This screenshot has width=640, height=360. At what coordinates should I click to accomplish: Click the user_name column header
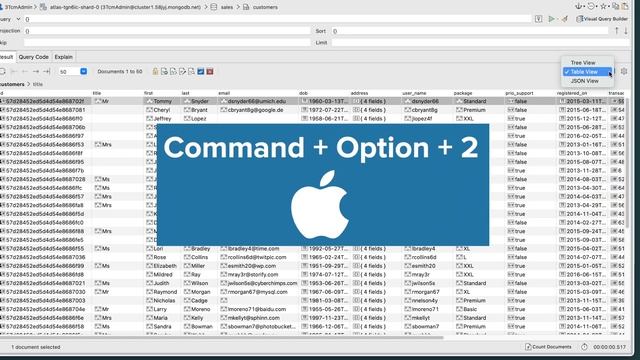[x=414, y=93]
